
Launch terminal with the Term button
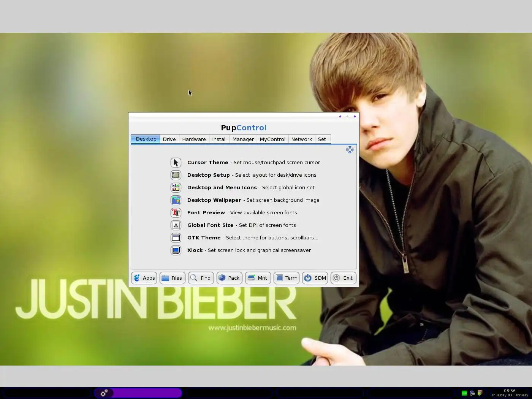click(x=287, y=278)
